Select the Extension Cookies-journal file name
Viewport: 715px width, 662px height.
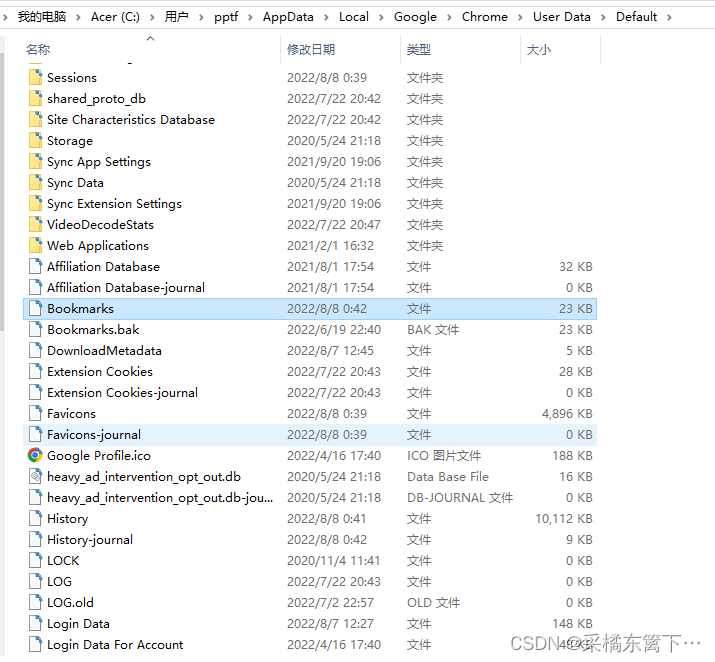click(x=122, y=392)
